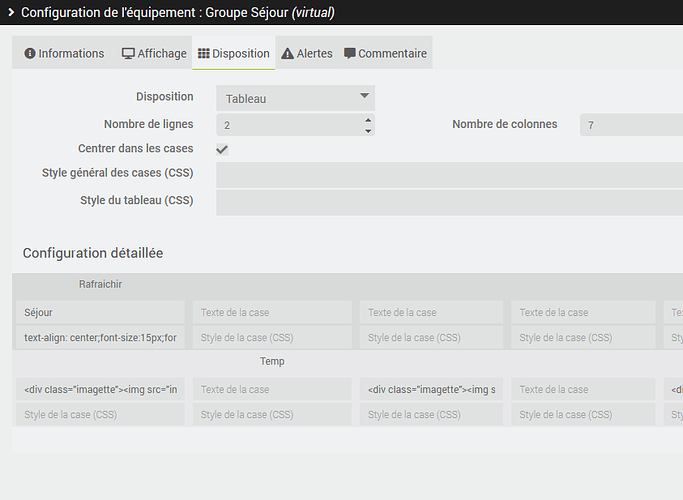Click the Informations tab info icon
The width and height of the screenshot is (683, 500).
tap(30, 54)
